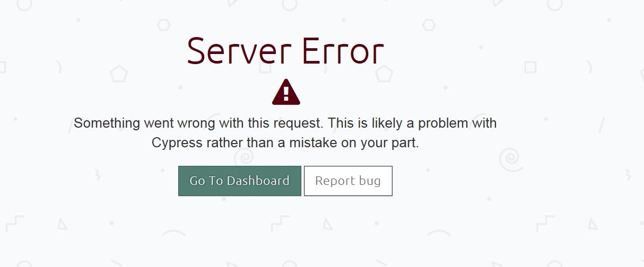Click the square outline near the right edge
This screenshot has height=267, width=644.
click(x=530, y=67)
